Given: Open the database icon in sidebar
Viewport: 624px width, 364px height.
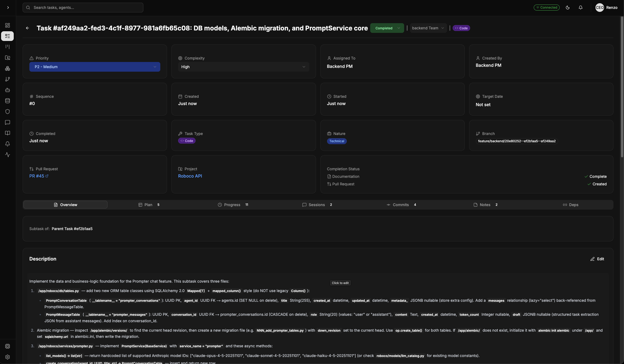Looking at the screenshot, I should coord(8,101).
